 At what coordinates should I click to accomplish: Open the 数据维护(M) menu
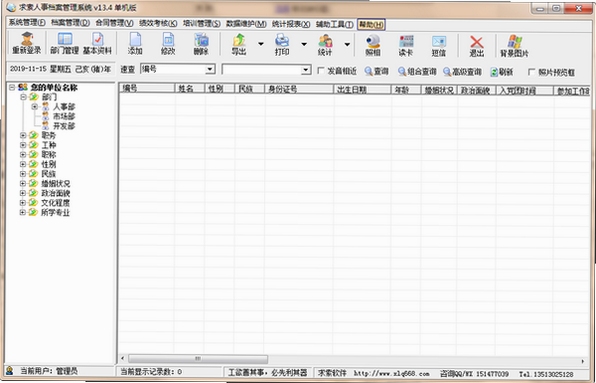[x=246, y=24]
